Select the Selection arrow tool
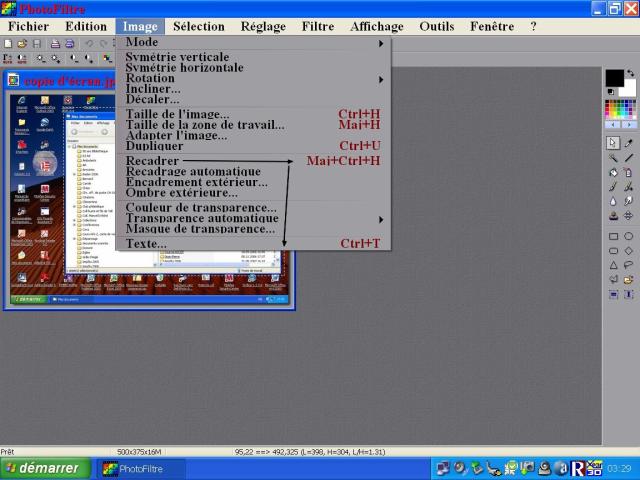 (613, 143)
